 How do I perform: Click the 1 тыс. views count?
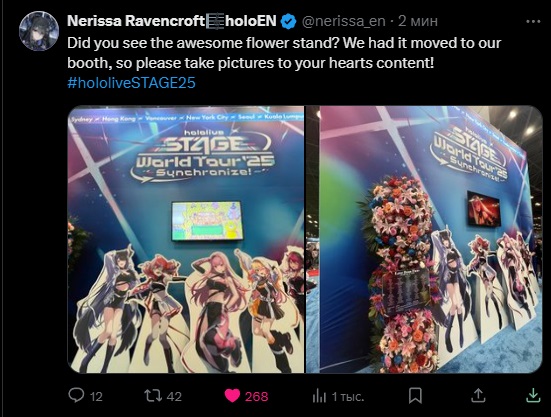pyautogui.click(x=348, y=397)
